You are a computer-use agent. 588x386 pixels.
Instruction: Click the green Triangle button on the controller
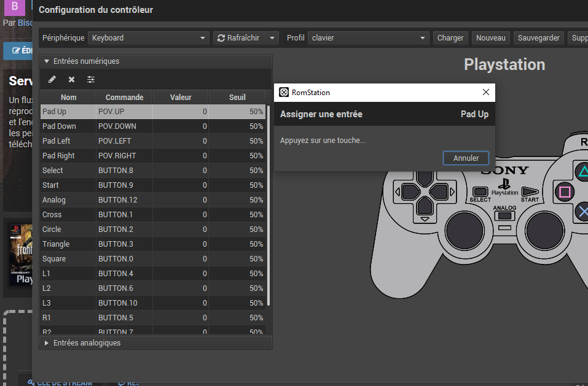[x=582, y=172]
